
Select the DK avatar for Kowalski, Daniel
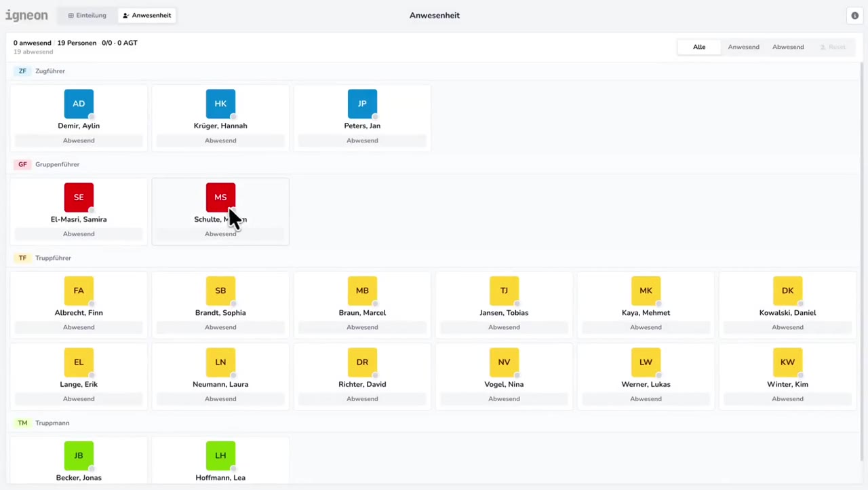787,290
